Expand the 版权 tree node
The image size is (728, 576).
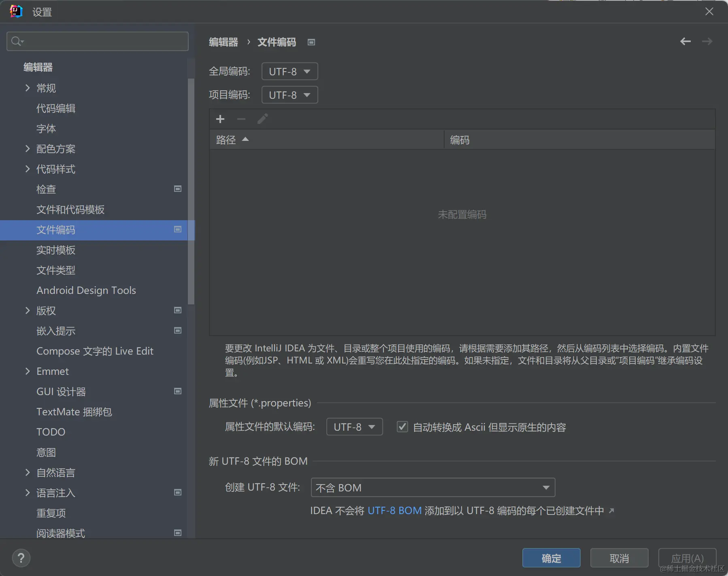coord(28,310)
